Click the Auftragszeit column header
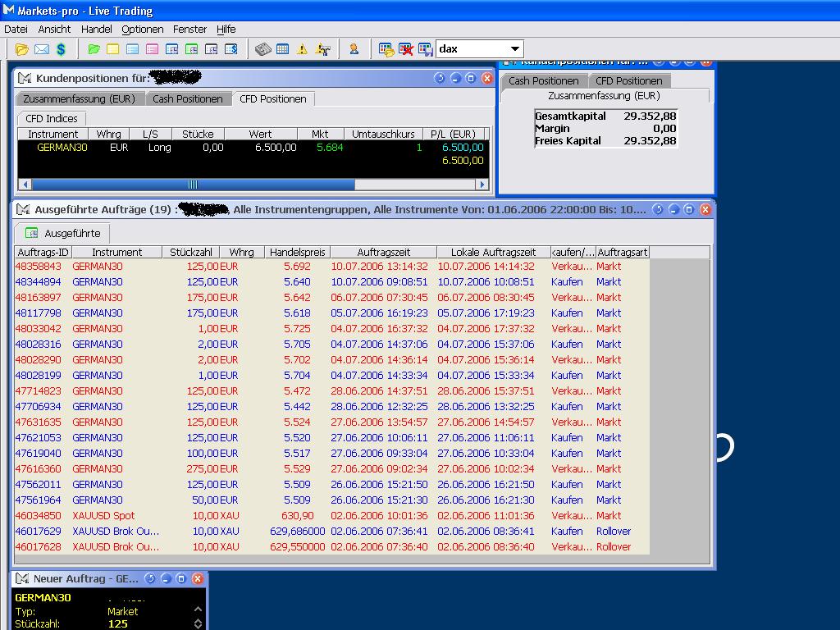Screen dimensions: 840x630 point(383,252)
